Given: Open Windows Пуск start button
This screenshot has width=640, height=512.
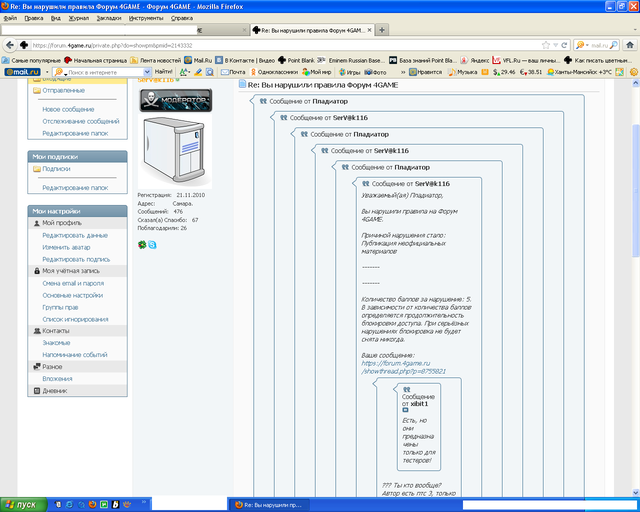Looking at the screenshot, I should [22, 504].
